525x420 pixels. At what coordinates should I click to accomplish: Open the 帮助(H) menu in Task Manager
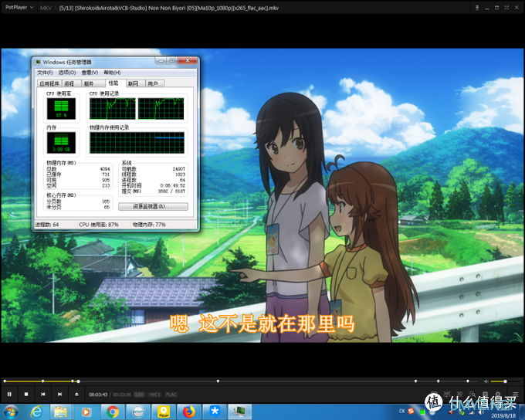(x=112, y=73)
